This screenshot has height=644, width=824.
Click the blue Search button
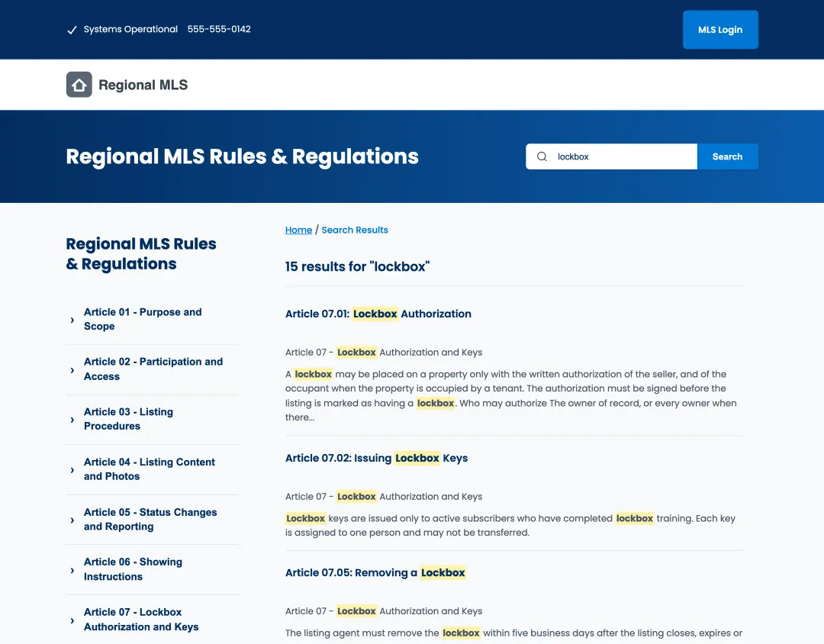tap(727, 156)
